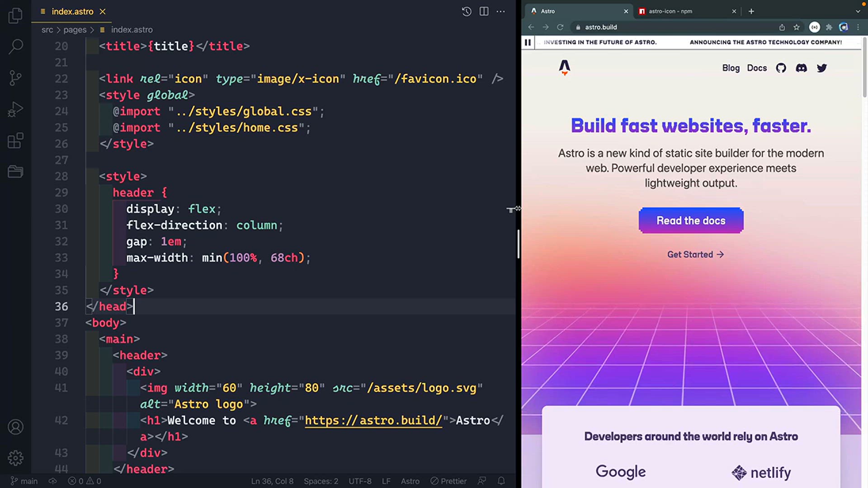The image size is (868, 488).
Task: Open the Twitter icon on Astro site
Action: coord(822,68)
